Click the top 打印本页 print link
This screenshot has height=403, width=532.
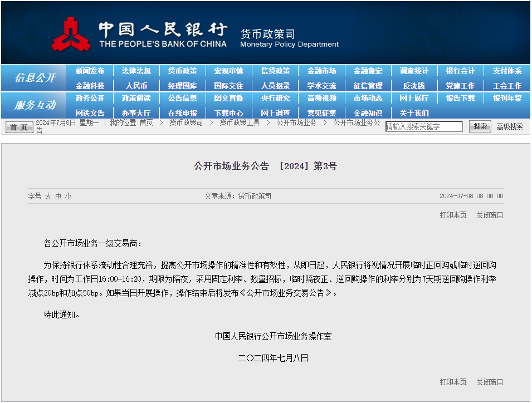(453, 215)
